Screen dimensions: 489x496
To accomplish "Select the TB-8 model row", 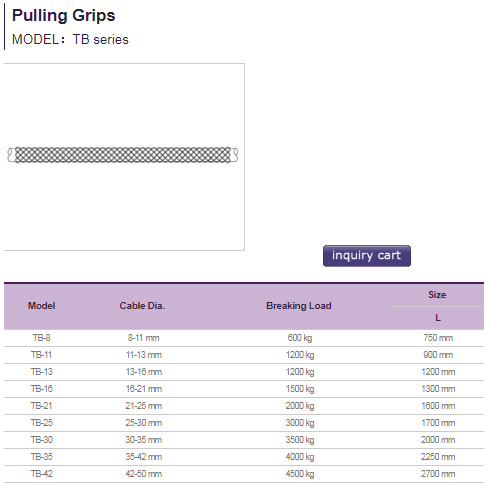I will (244, 338).
